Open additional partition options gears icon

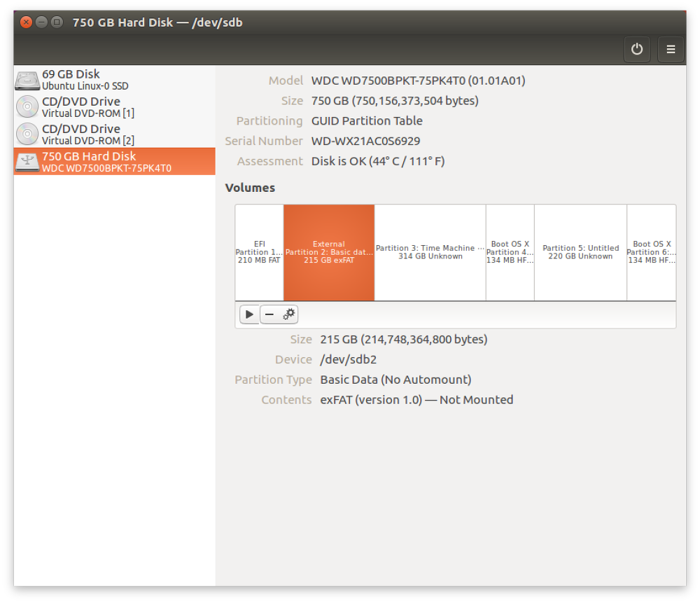(x=289, y=314)
